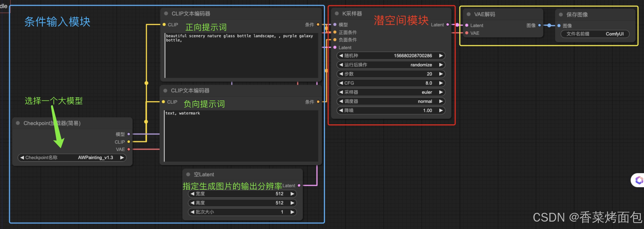
Task: Collapse the positive CLIP文本编码器 node via its dot
Action: pos(166,13)
